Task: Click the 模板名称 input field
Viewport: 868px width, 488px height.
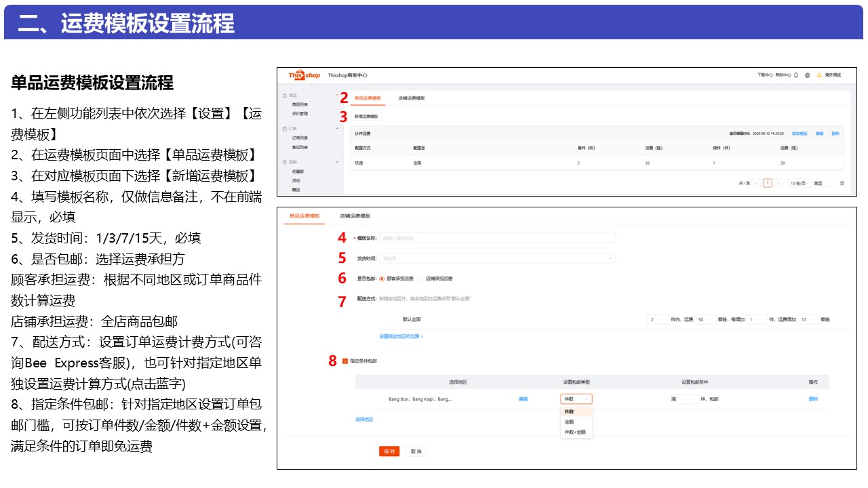Action: (497, 238)
